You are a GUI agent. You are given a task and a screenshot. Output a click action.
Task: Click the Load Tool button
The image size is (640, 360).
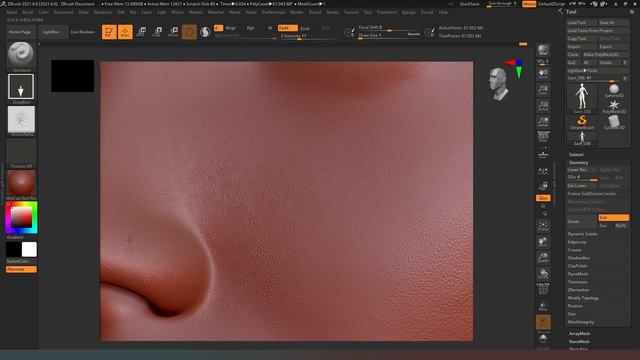[582, 22]
